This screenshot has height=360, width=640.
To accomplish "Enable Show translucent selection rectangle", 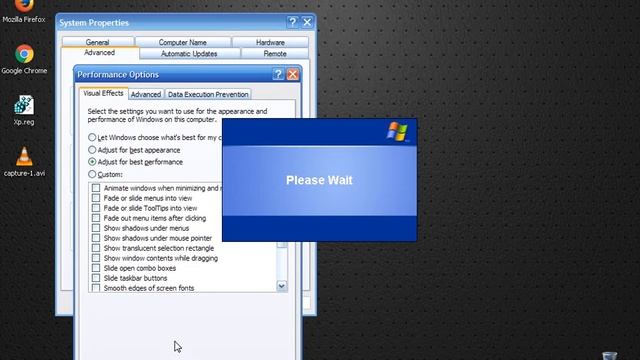I will [x=96, y=248].
